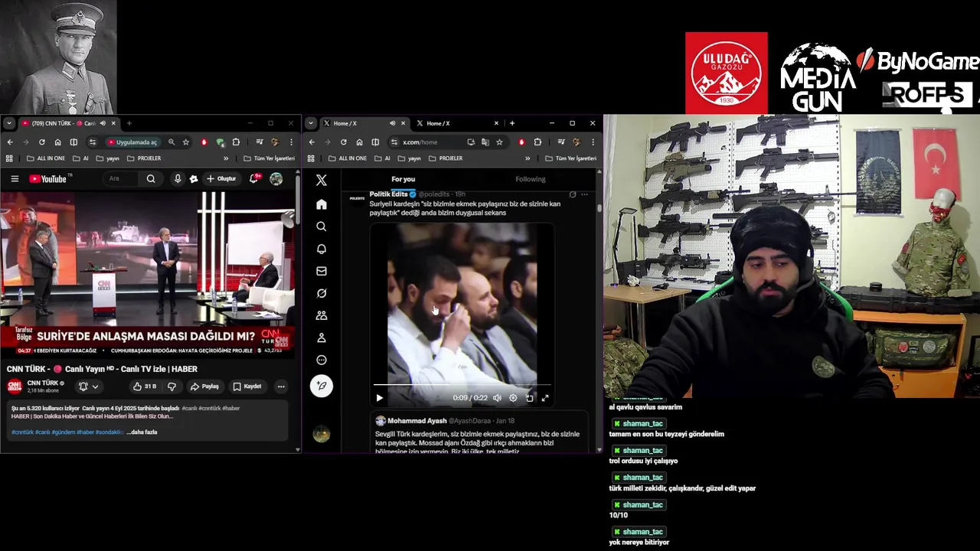Open Grok actions icon on Politik Edits post

573,194
